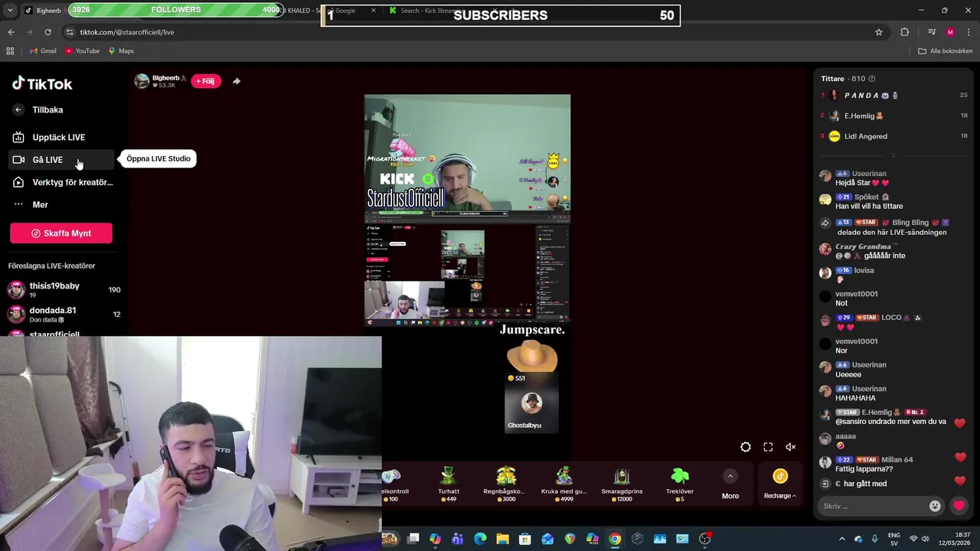The width and height of the screenshot is (980, 551).
Task: Open the Chrome extensions menu
Action: point(905,32)
